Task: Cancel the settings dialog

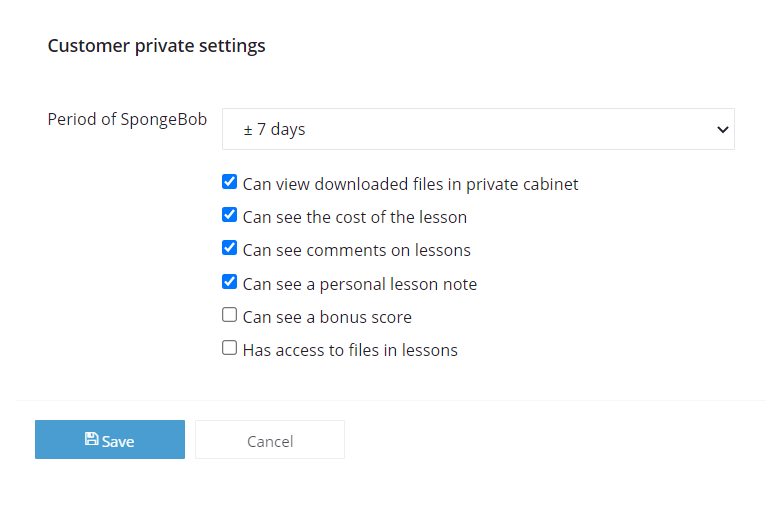Action: [270, 439]
